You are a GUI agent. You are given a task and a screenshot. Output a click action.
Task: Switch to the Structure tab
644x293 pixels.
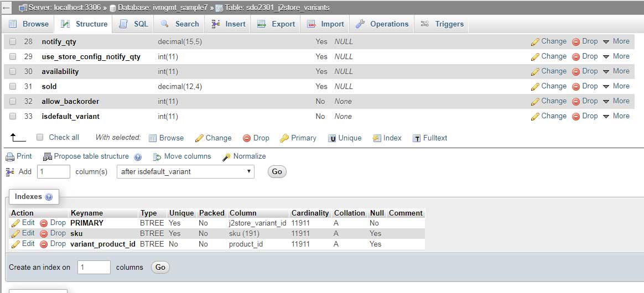[x=84, y=24]
